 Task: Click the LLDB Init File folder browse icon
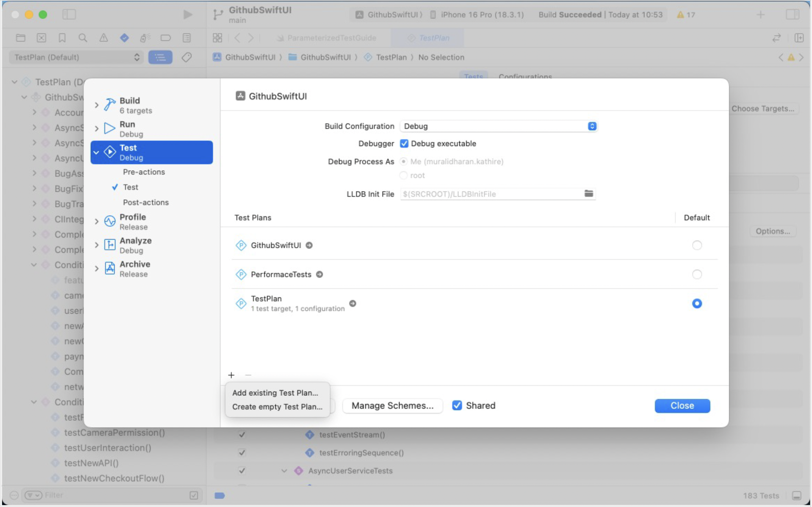589,194
